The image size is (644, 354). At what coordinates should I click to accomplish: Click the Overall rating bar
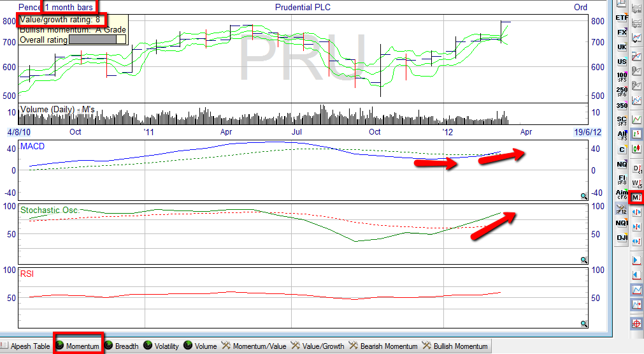pyautogui.click(x=97, y=40)
